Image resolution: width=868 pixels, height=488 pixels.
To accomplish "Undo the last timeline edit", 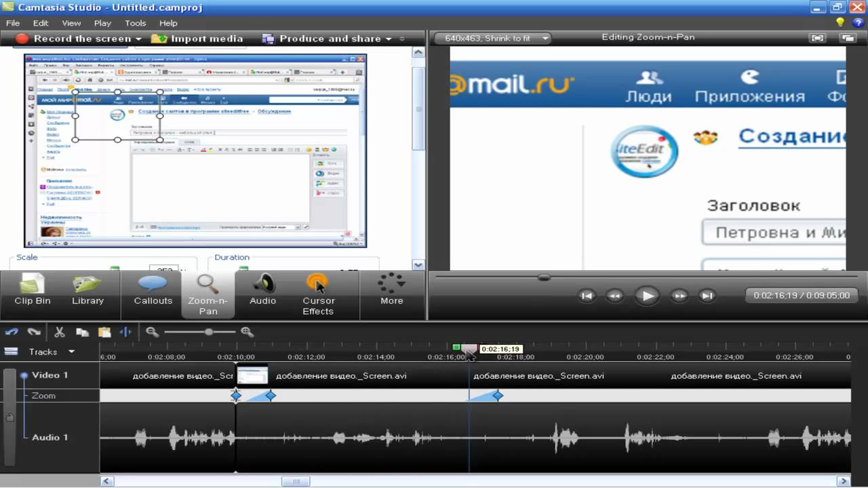I will pos(12,332).
